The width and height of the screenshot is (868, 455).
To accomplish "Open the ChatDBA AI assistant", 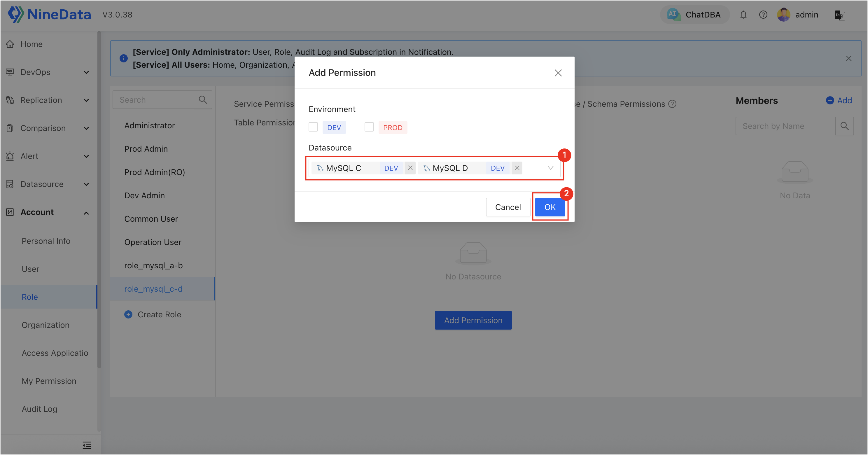I will tap(694, 15).
